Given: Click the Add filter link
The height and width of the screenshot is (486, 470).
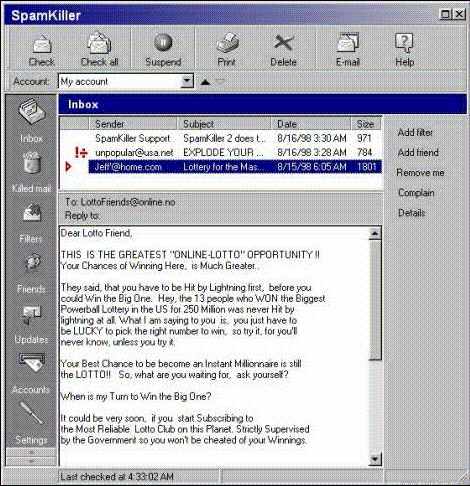Looking at the screenshot, I should coord(415,133).
